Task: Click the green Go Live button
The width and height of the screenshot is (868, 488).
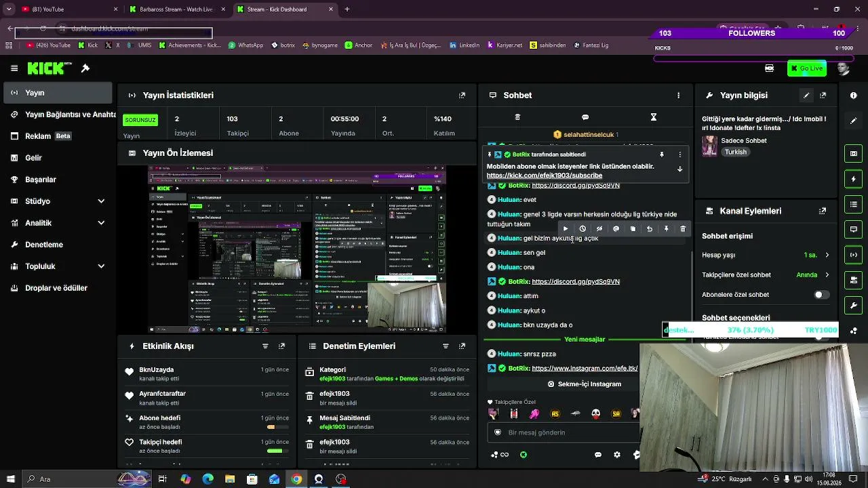Action: point(807,68)
